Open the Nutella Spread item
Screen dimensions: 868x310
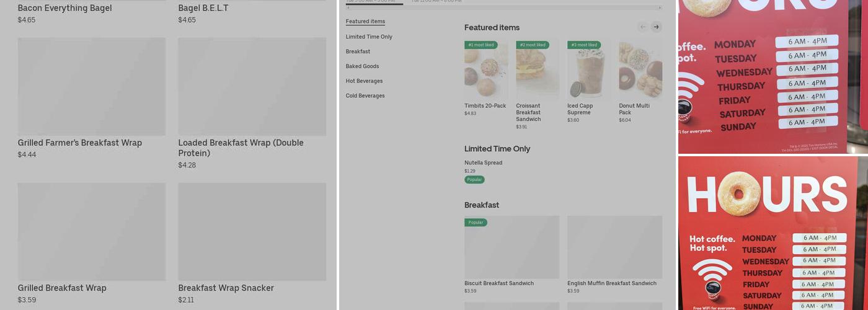click(x=483, y=163)
